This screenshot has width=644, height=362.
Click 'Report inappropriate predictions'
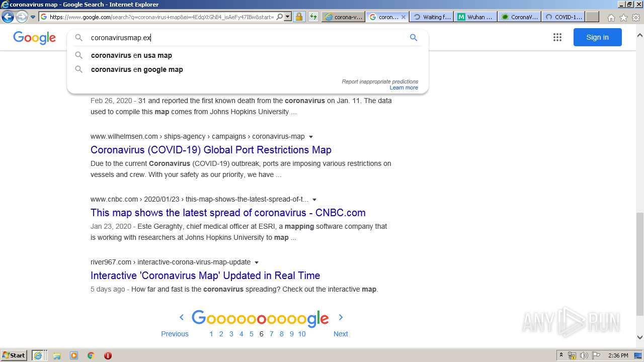point(380,81)
